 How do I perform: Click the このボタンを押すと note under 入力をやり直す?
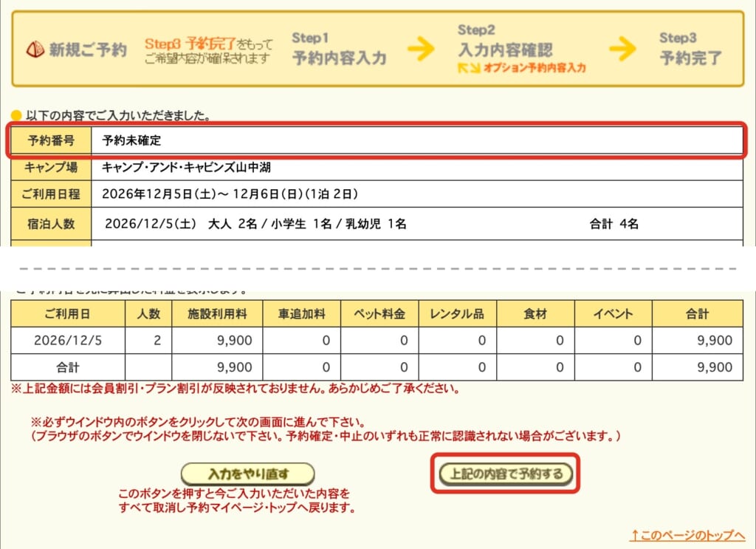coord(236,500)
